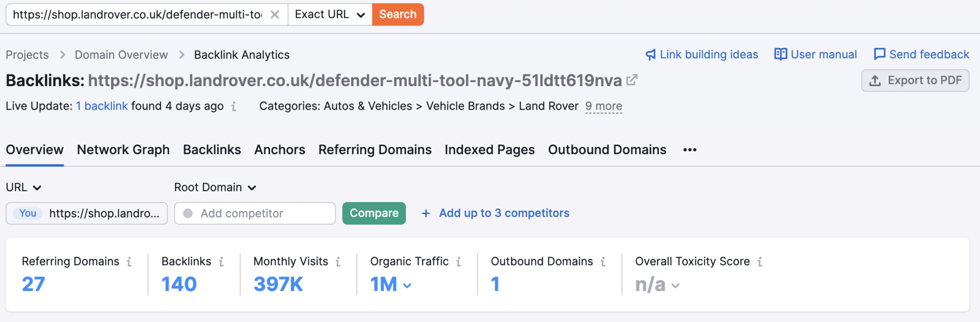This screenshot has height=322, width=980.
Task: Click Export to PDF button
Action: [x=915, y=80]
